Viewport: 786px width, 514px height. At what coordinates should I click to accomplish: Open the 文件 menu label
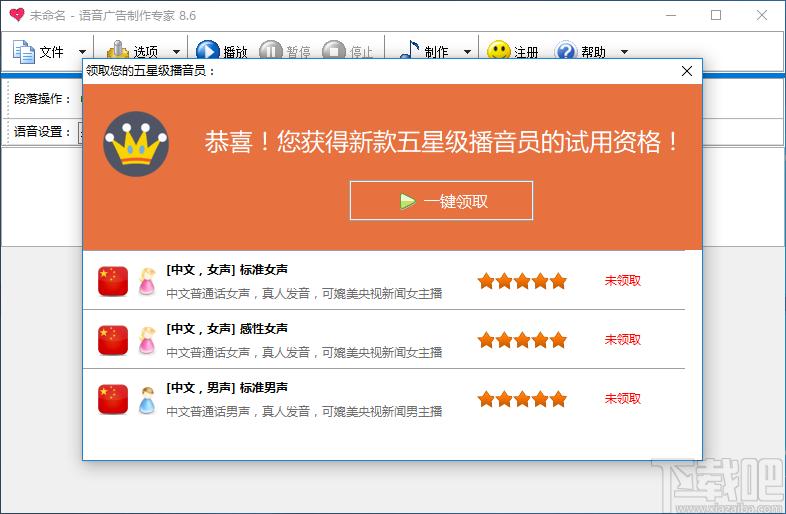pos(52,52)
